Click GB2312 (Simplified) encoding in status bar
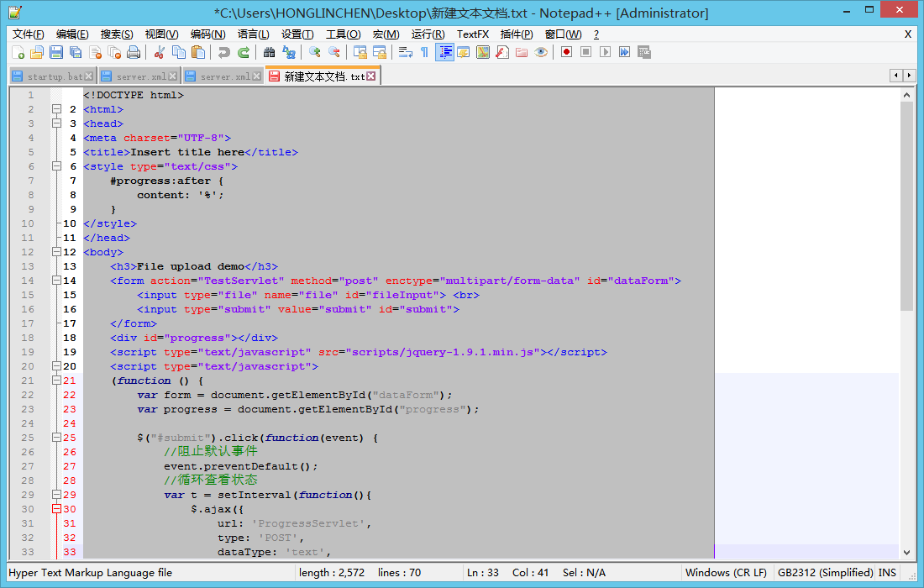The width and height of the screenshot is (924, 588). point(825,573)
